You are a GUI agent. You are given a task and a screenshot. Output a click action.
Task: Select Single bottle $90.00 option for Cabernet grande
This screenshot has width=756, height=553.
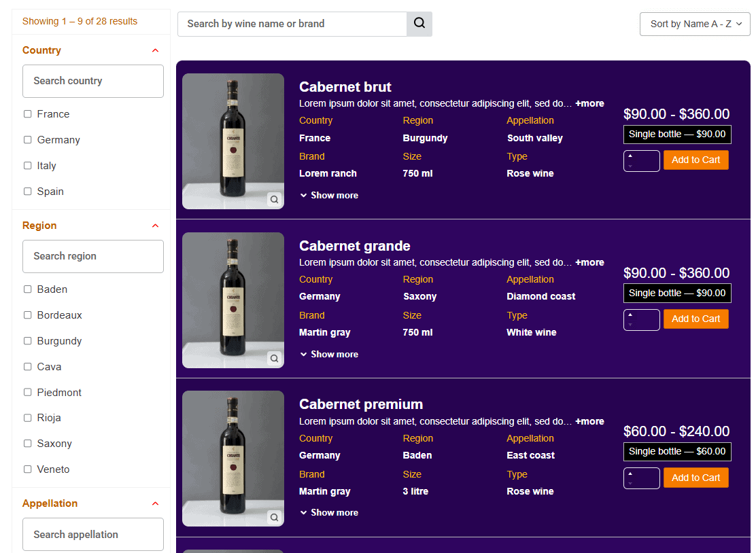coord(676,293)
